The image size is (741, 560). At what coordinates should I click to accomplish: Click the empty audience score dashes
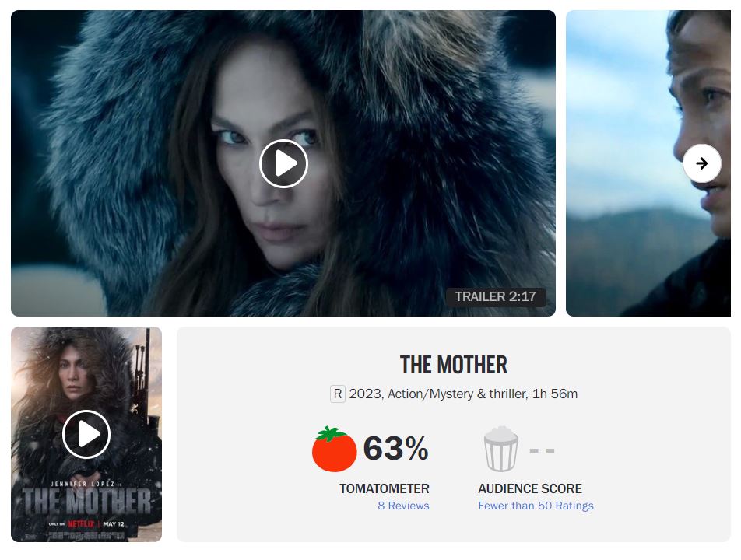[x=542, y=450]
